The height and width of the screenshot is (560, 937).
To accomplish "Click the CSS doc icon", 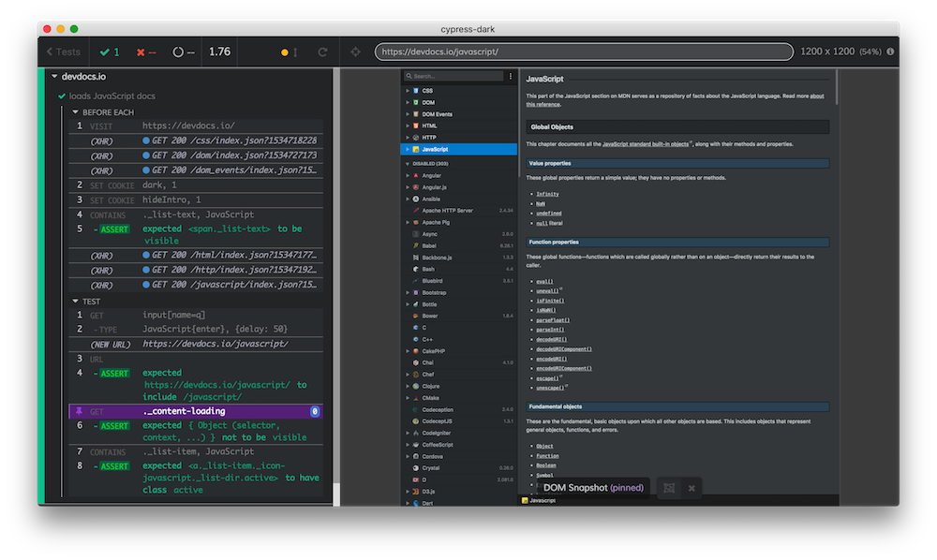I will [x=416, y=91].
